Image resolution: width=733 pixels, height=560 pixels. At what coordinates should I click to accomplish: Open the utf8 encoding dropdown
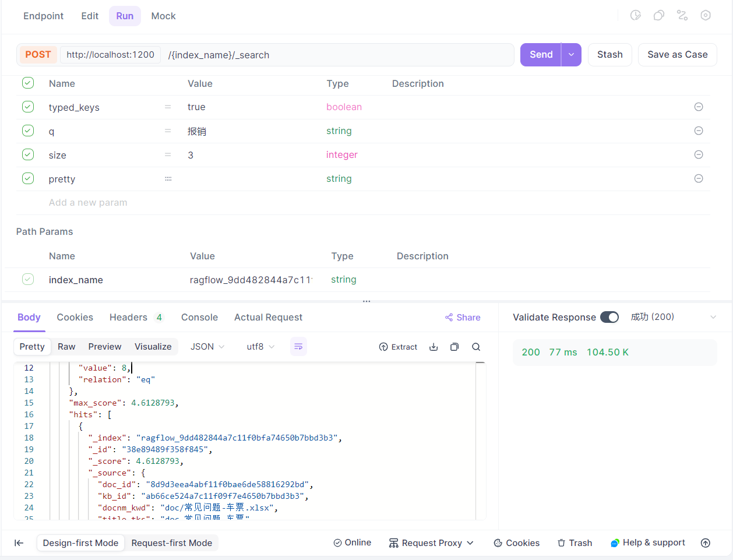(260, 347)
